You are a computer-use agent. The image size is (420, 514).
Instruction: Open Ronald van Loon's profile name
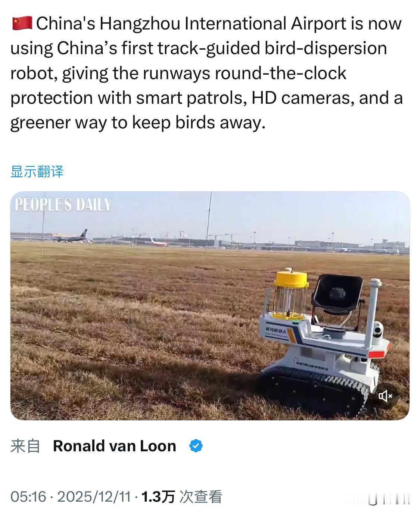(x=115, y=446)
